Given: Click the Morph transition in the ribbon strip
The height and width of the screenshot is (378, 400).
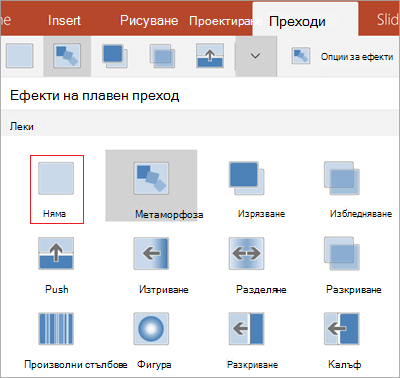Looking at the screenshot, I should 67,56.
